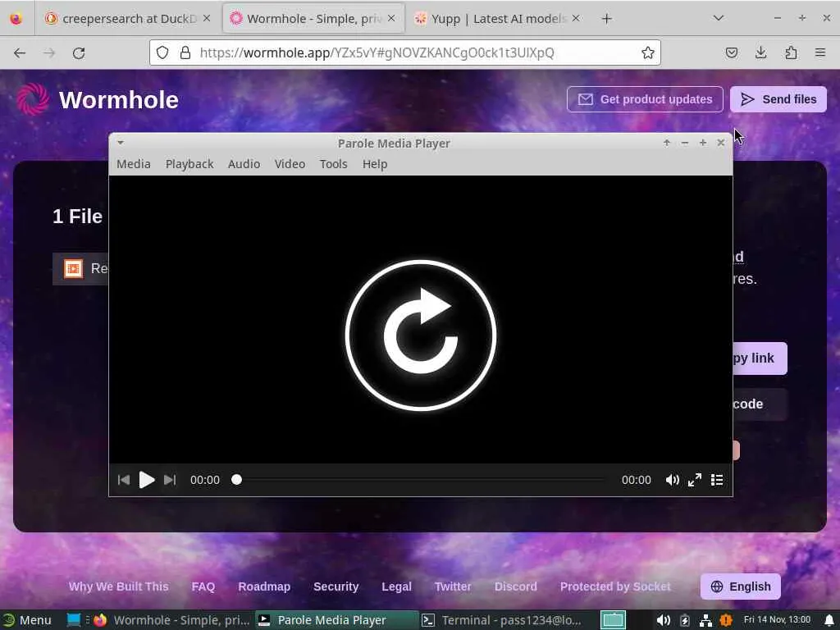The height and width of the screenshot is (630, 840).
Task: Open the Security footer link
Action: [336, 587]
